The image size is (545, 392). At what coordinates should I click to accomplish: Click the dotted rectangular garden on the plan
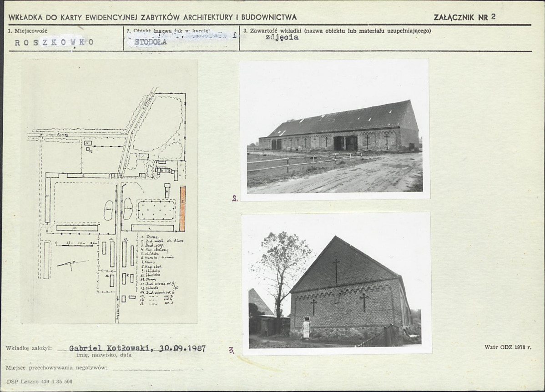(156, 210)
